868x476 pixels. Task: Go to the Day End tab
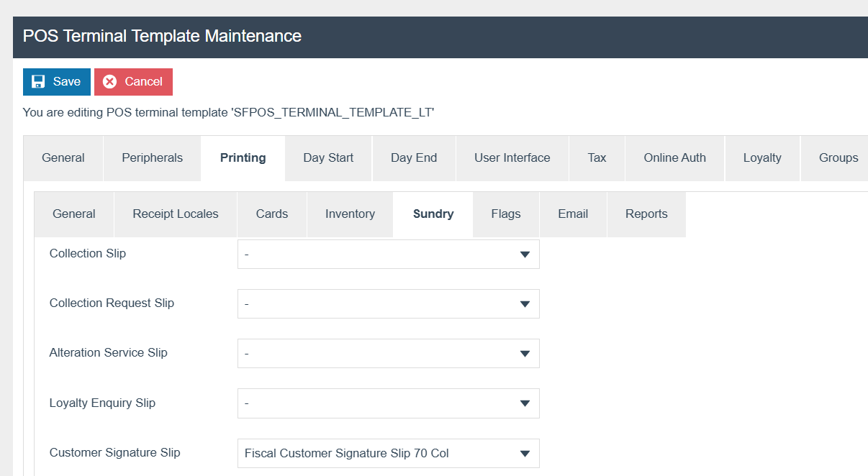click(x=414, y=158)
